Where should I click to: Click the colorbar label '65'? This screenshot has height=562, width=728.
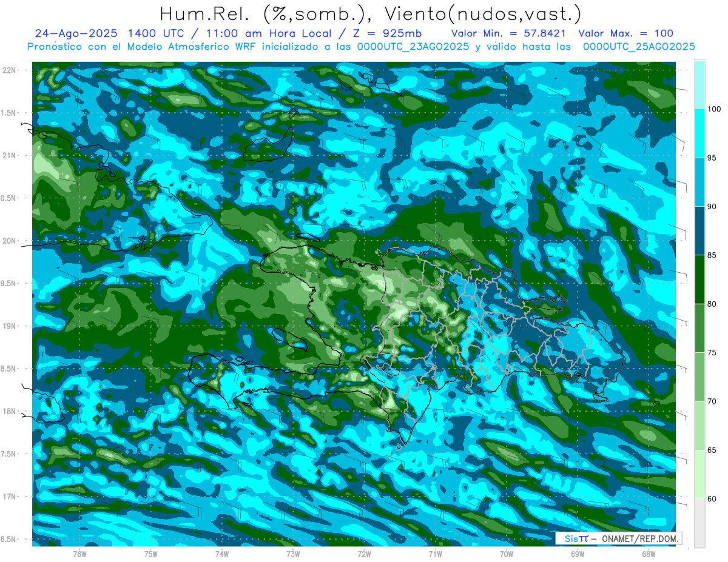[x=712, y=450]
